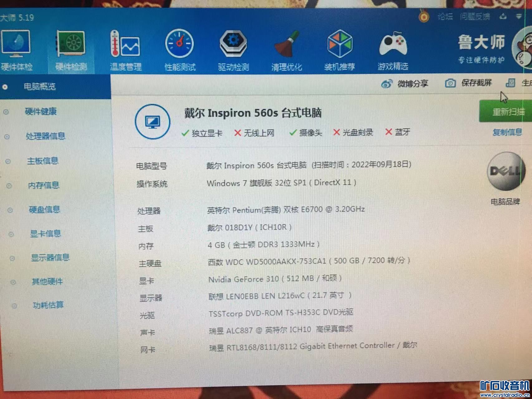Click the TSSTcorp DVD-ROM drive value
The height and width of the screenshot is (399, 532).
[x=281, y=313]
